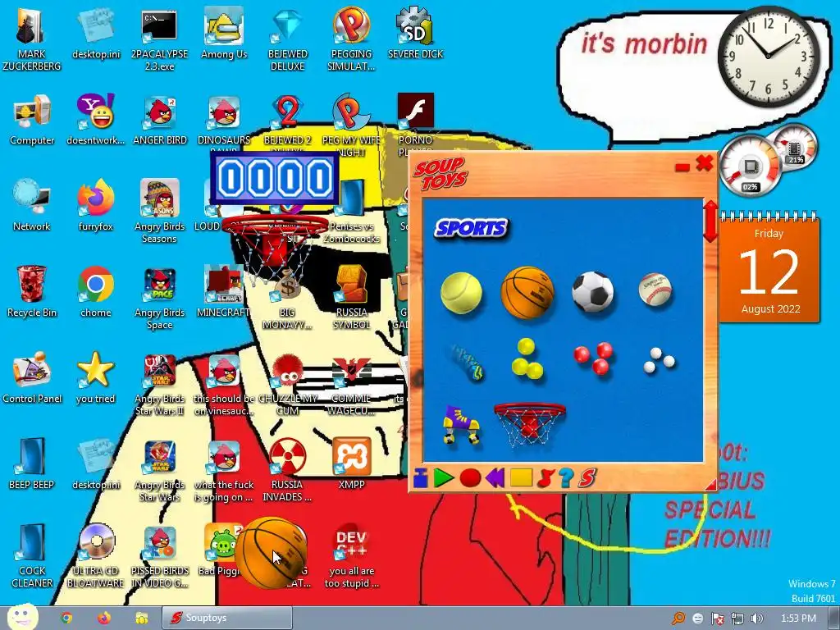This screenshot has height=630, width=840.
Task: Click the blue weight icon in Soup Toys toolbar
Action: tap(421, 478)
